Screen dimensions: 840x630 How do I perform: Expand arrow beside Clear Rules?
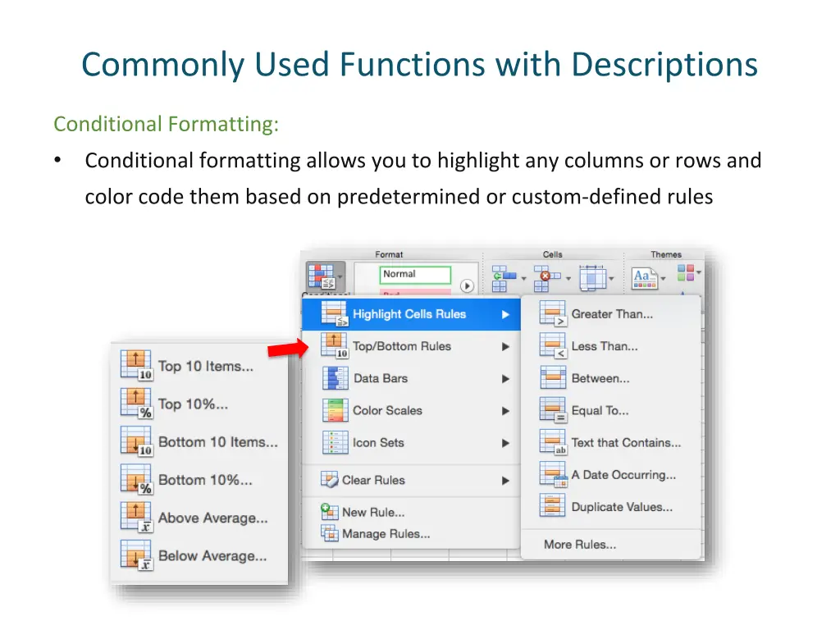coord(505,481)
